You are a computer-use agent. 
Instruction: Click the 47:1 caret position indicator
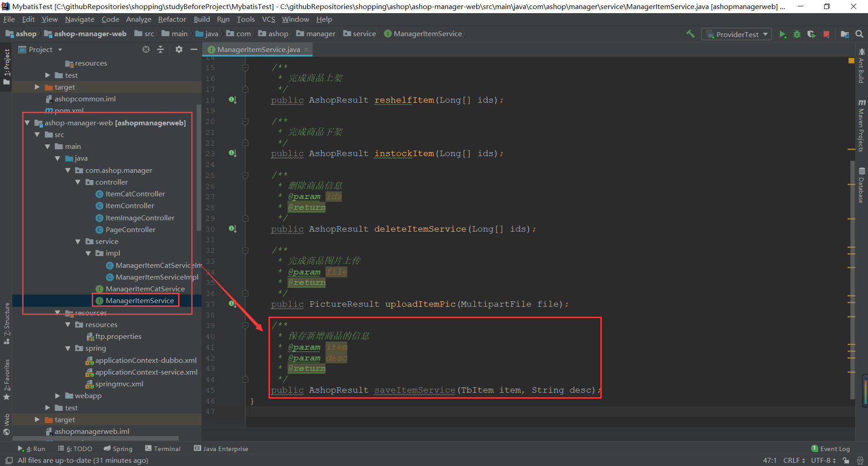[x=769, y=461]
